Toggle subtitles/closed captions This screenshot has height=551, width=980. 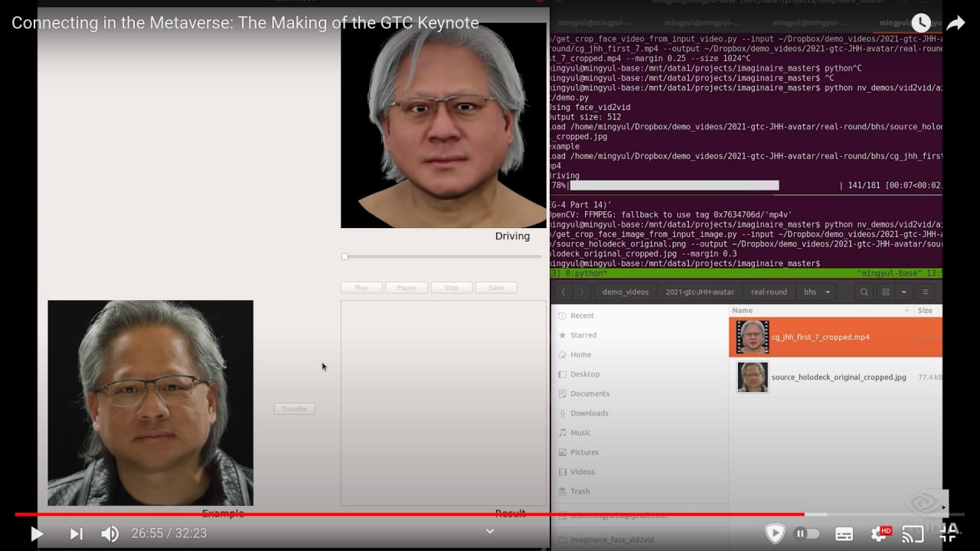844,533
